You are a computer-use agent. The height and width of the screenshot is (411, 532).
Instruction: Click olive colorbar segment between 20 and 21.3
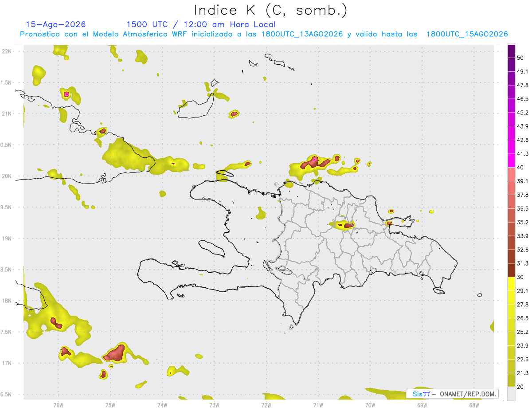[512, 380]
